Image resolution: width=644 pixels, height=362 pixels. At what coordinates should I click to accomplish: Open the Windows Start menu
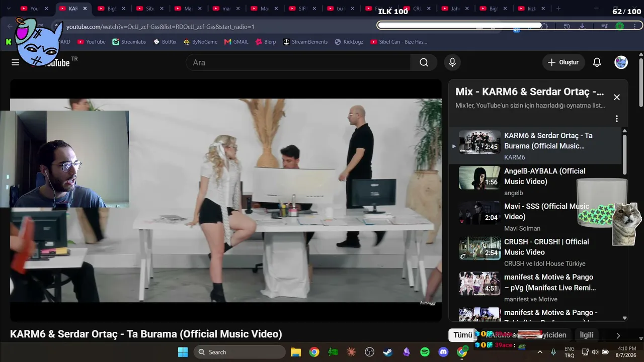pyautogui.click(x=183, y=352)
